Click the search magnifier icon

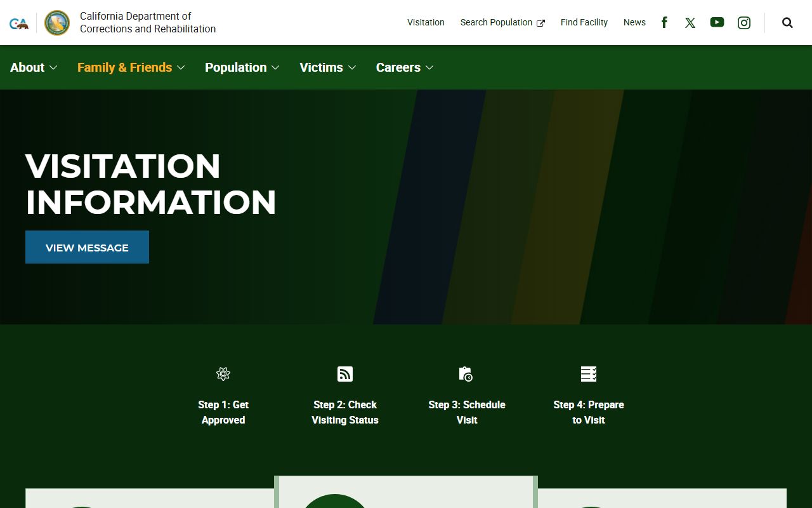[x=787, y=23]
